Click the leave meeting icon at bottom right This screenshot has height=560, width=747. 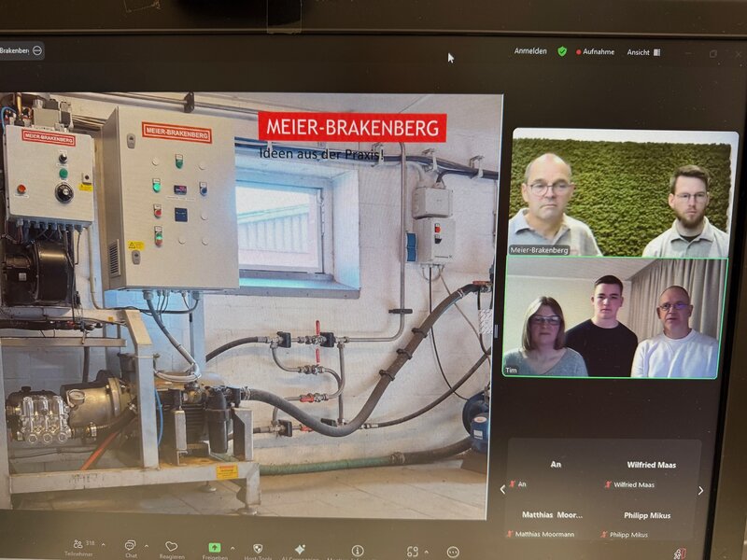(x=680, y=553)
